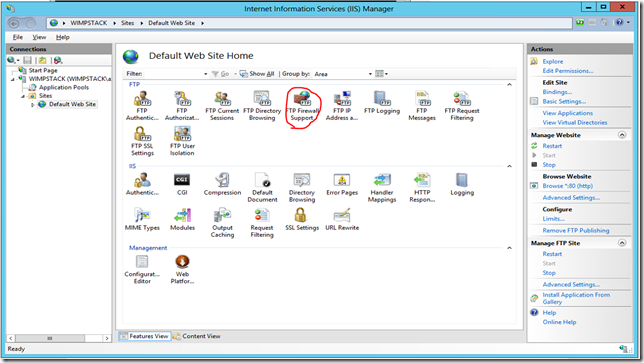The height and width of the screenshot is (363, 644).
Task: Open IIS Request Filtering
Action: (262, 223)
